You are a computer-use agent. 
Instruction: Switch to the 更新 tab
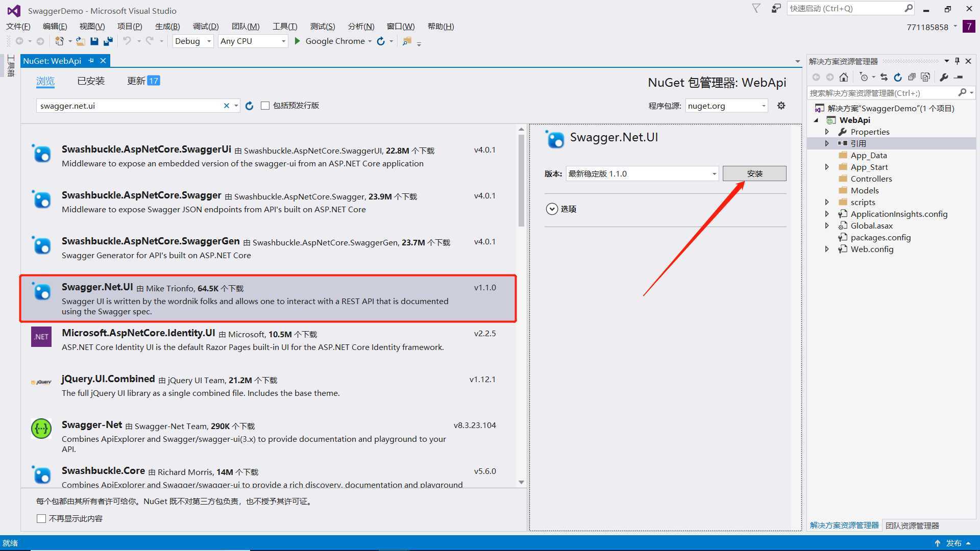tap(143, 81)
